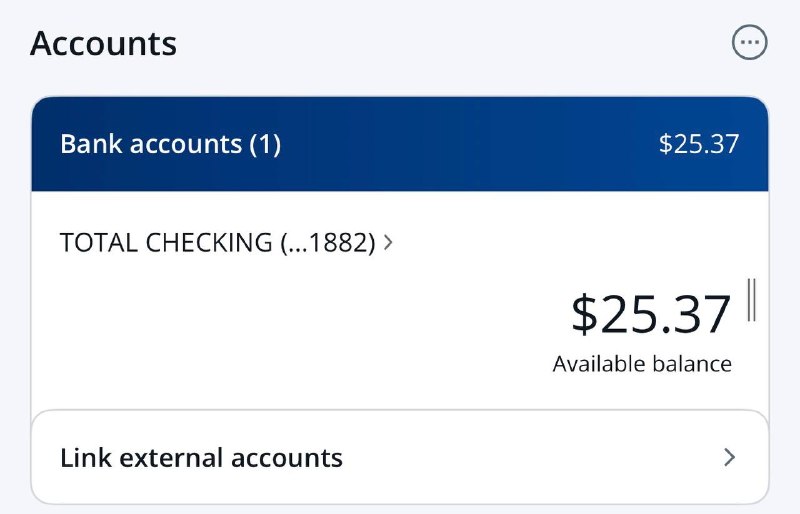Tap the double-bar handle beside the balance
The width and height of the screenshot is (800, 514).
tap(751, 300)
